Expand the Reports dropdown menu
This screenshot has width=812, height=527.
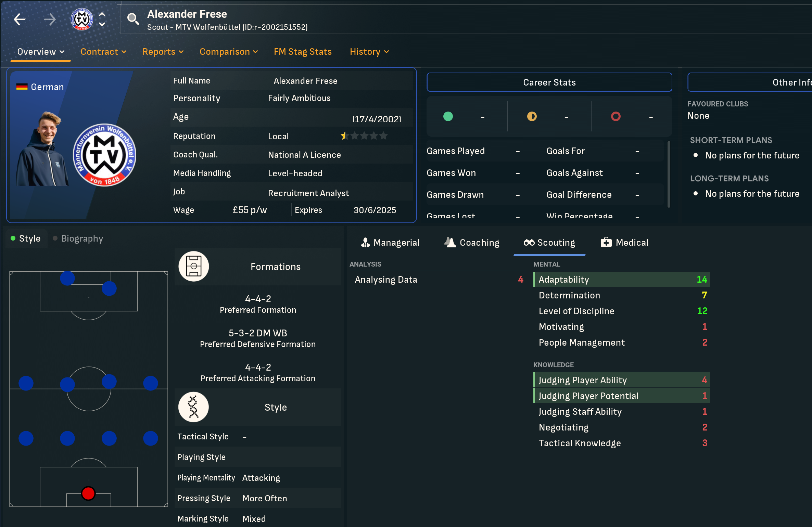point(163,52)
